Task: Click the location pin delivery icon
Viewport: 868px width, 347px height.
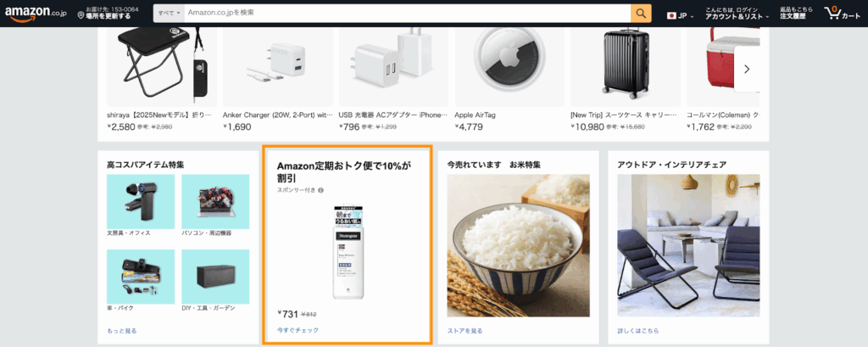Action: coord(81,15)
